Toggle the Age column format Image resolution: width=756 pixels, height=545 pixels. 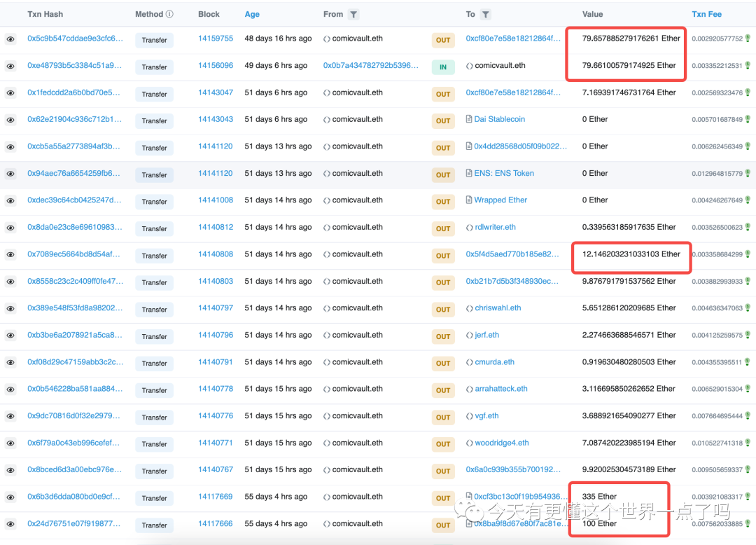tap(252, 15)
